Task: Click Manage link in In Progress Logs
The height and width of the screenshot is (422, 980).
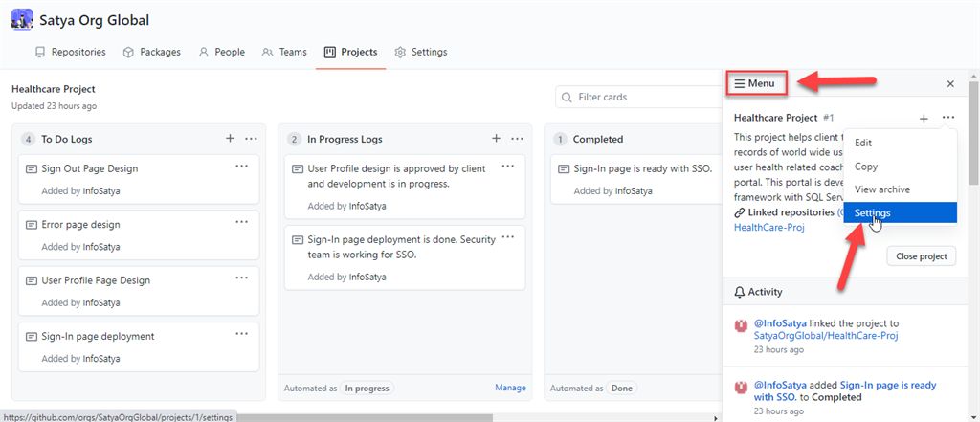Action: point(511,388)
